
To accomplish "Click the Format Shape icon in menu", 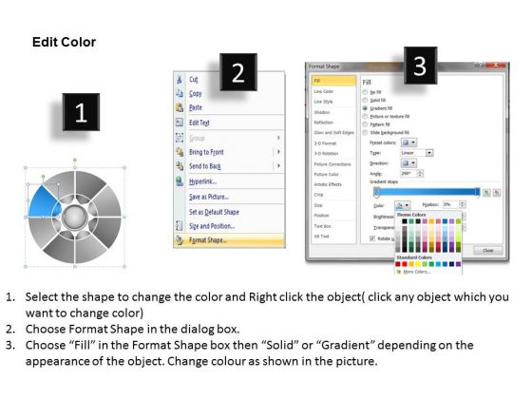I will (x=180, y=240).
